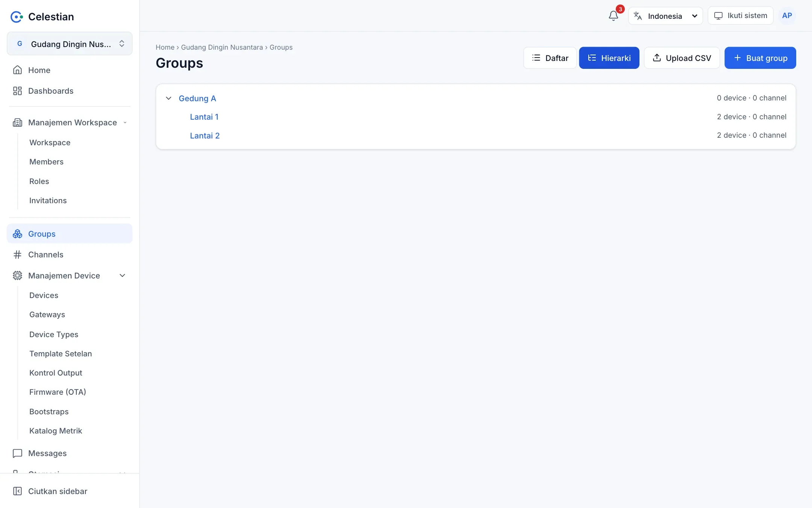
Task: Click the translate language icon
Action: tap(638, 16)
